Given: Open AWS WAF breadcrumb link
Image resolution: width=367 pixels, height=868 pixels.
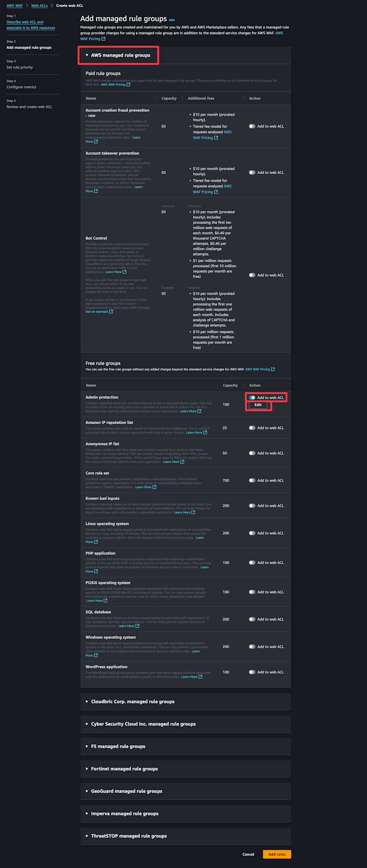Looking at the screenshot, I should (x=15, y=6).
